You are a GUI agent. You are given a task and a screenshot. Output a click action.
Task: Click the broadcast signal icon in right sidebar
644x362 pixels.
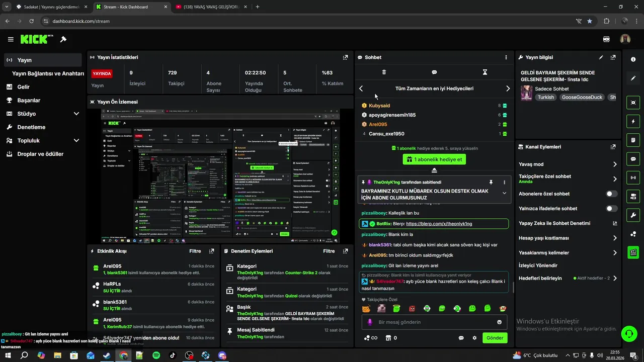click(x=633, y=177)
